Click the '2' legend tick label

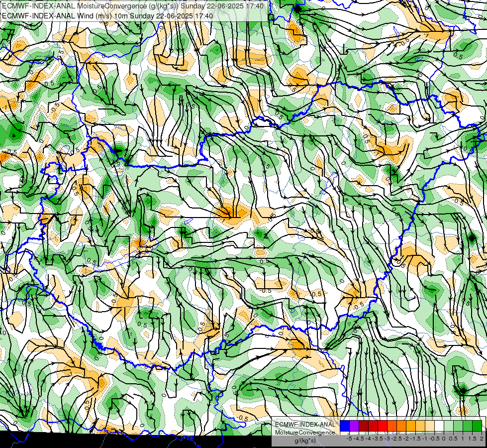[x=482, y=439]
